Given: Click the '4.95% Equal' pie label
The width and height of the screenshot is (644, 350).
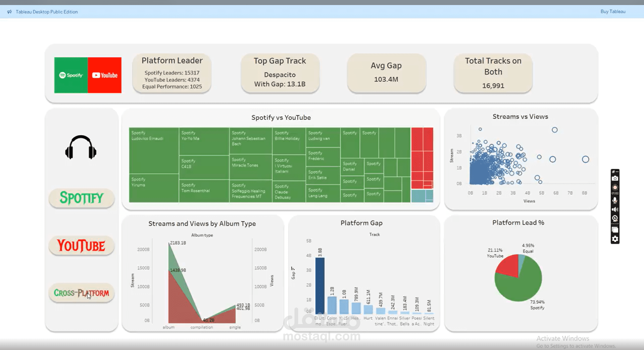Looking at the screenshot, I should pyautogui.click(x=528, y=248).
